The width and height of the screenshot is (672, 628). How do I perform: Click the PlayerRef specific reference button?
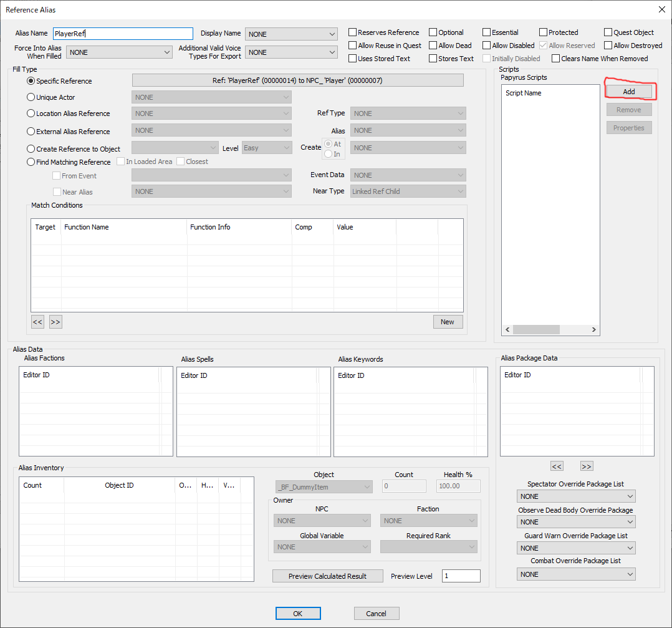coord(297,80)
